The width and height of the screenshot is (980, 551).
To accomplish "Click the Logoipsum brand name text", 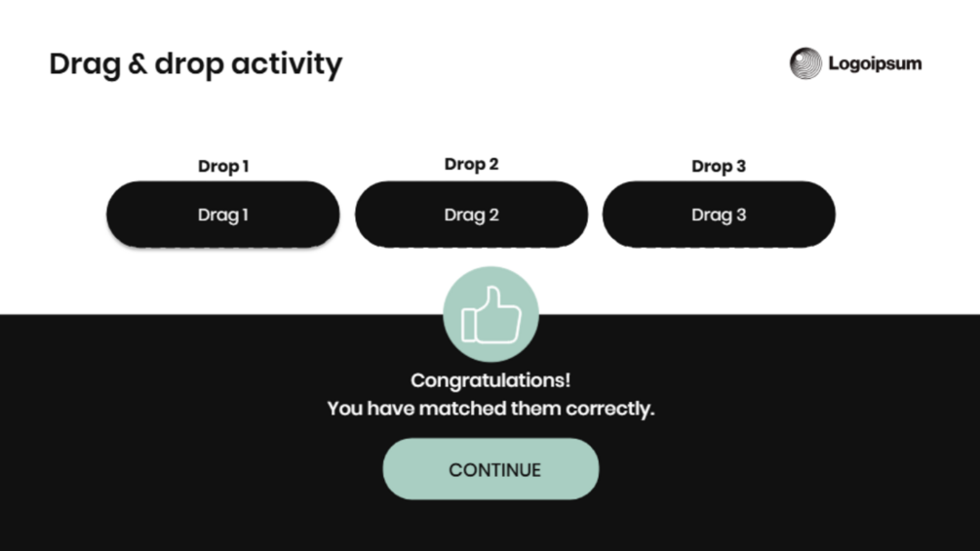I will [x=875, y=64].
